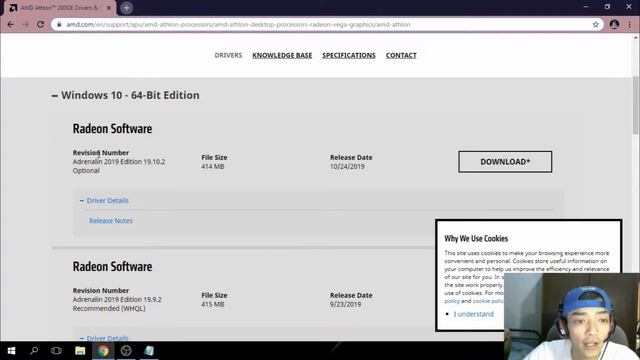Open the Chrome profile avatar
Screen dimensions: 640x360
pos(614,24)
